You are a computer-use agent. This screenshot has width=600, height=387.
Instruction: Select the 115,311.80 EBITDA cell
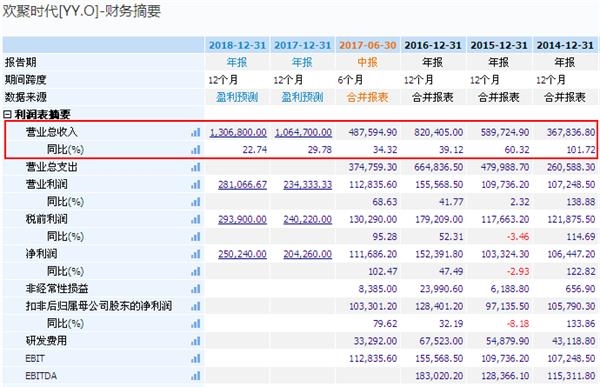[x=571, y=376]
